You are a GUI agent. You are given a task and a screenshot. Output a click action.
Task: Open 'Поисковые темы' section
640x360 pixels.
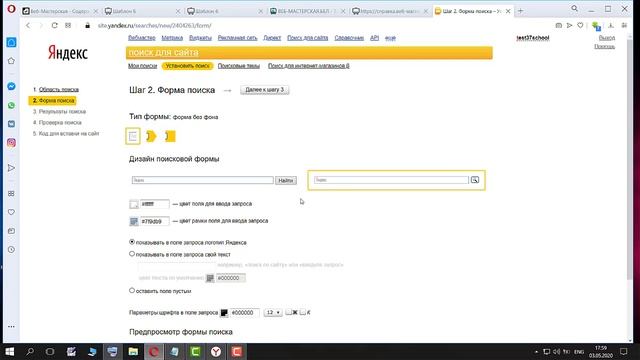coord(239,66)
